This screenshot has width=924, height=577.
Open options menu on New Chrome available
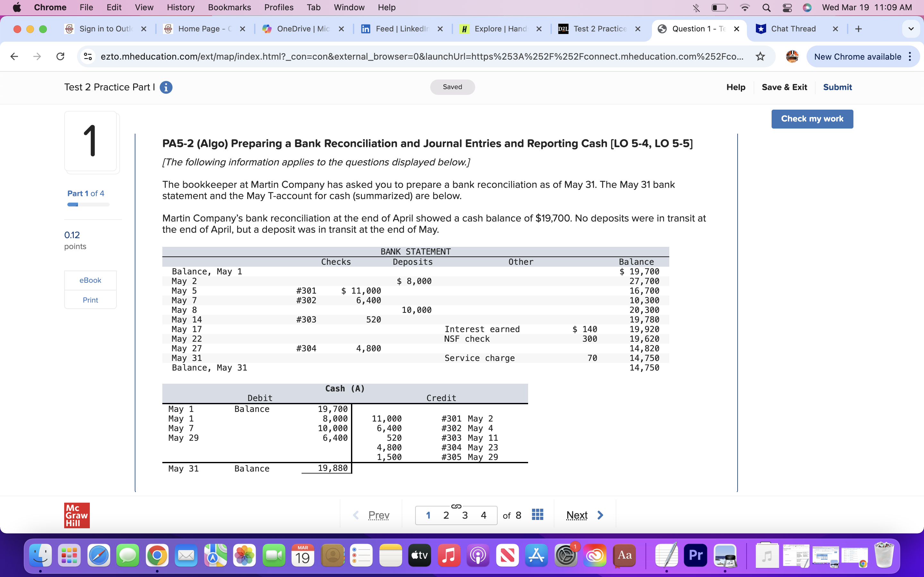click(x=910, y=56)
